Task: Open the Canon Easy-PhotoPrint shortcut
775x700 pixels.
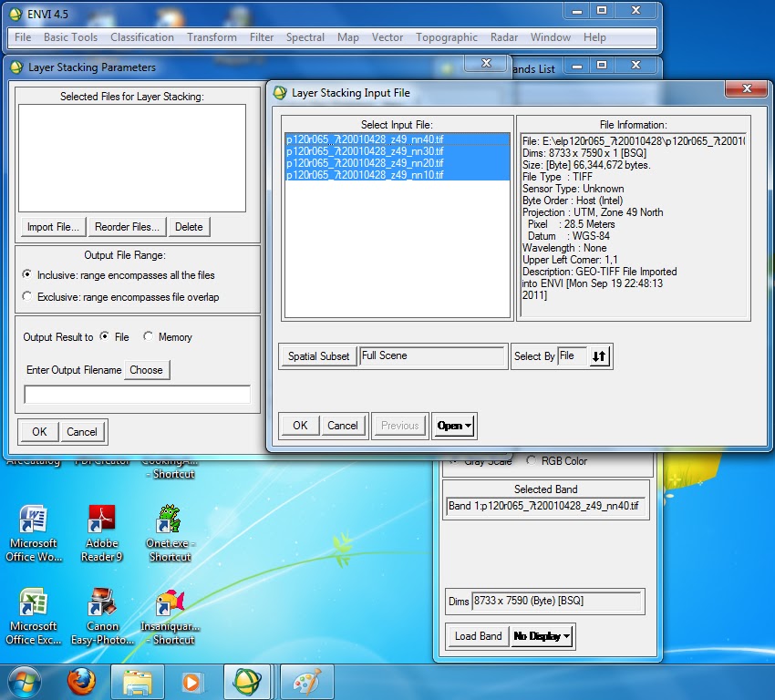Action: tap(102, 602)
